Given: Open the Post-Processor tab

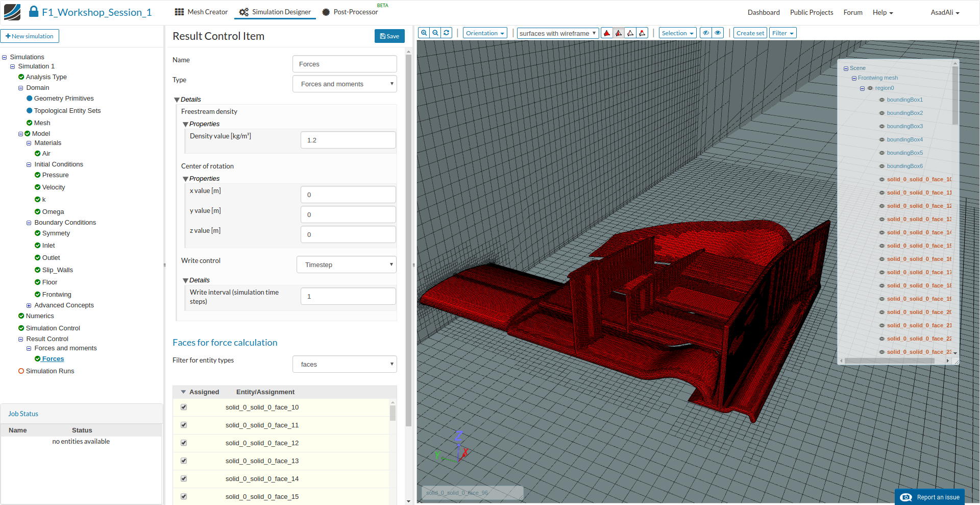Looking at the screenshot, I should click(x=350, y=12).
